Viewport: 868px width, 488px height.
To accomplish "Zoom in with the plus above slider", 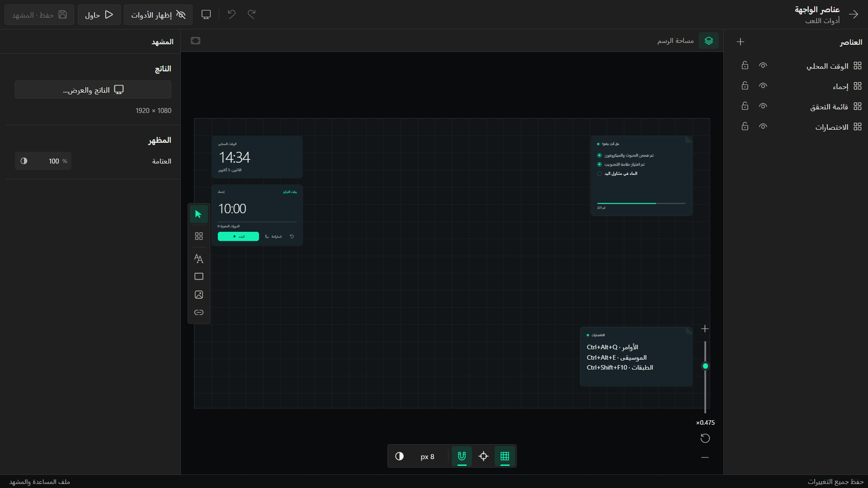I will coord(705,329).
